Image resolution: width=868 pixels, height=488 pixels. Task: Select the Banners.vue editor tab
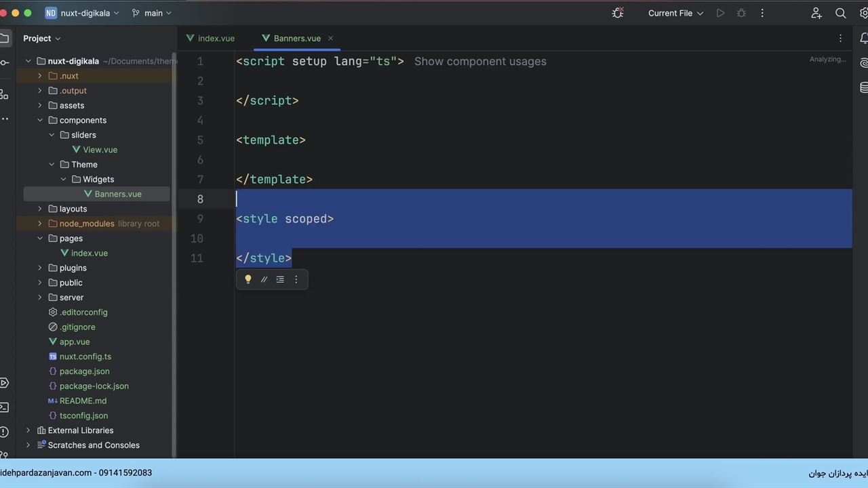[x=297, y=38]
